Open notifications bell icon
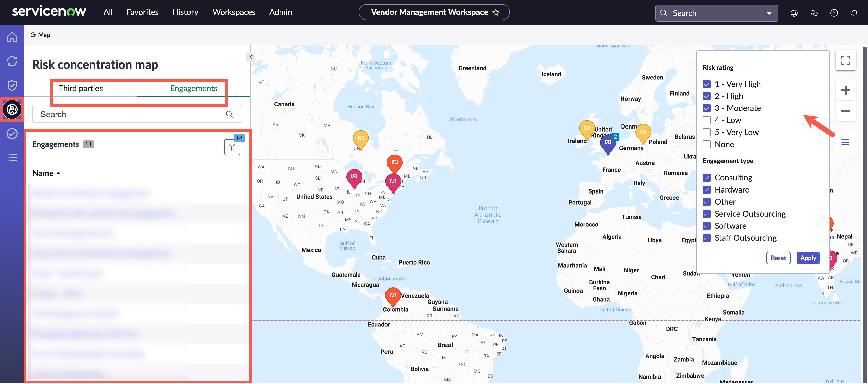 click(854, 13)
